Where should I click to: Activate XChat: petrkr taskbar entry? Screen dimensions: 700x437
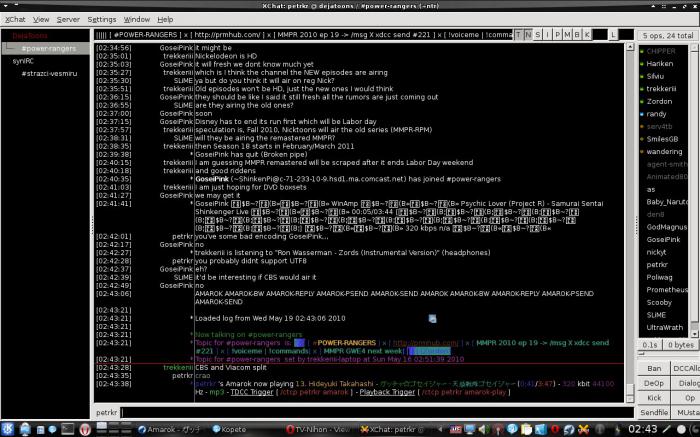393,429
